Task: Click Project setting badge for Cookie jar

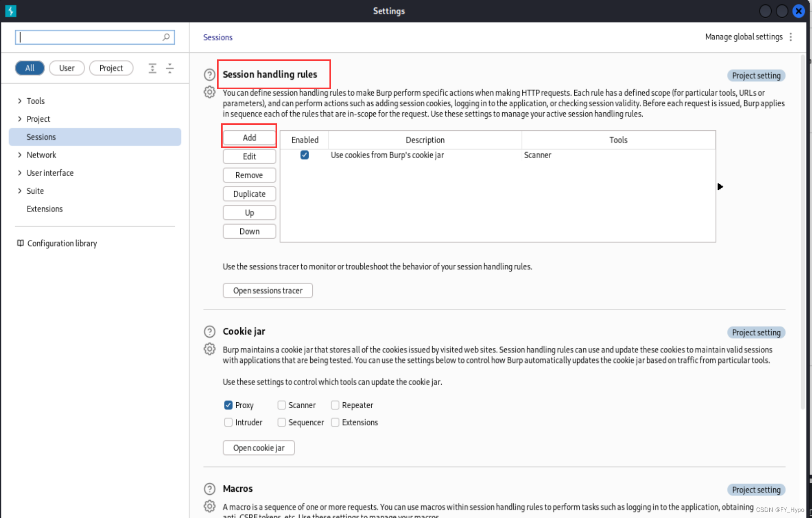Action: point(756,333)
